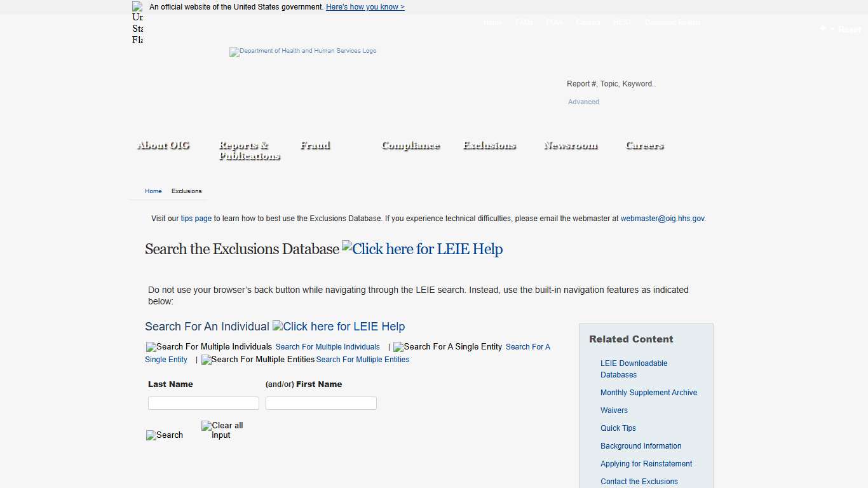Click the United States flag icon in banner
868x488 pixels.
(137, 7)
